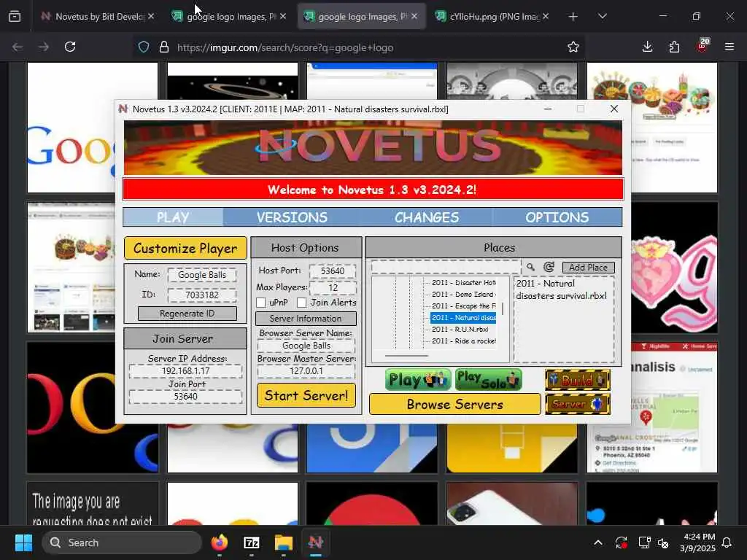The height and width of the screenshot is (560, 747).
Task: Open the notifications bell
Action: pos(727,542)
